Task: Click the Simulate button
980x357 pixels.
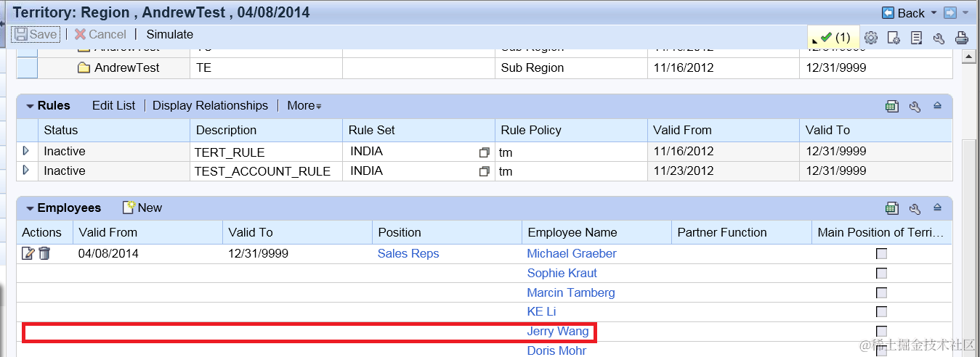Action: 170,34
